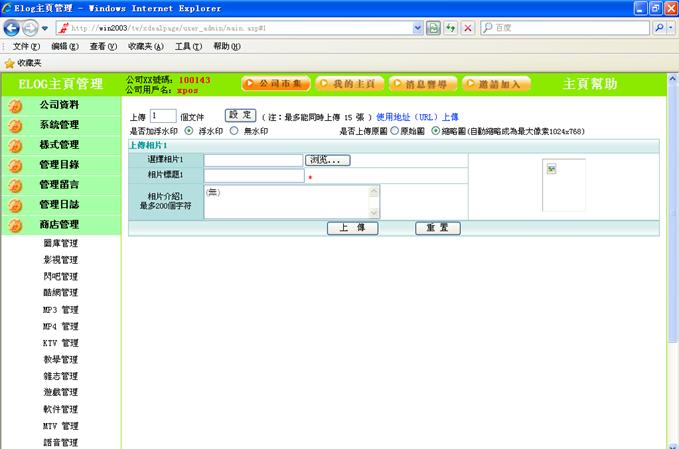Click the orange icon beside 公司資料
Screen dimensions: 679x449
click(16, 105)
